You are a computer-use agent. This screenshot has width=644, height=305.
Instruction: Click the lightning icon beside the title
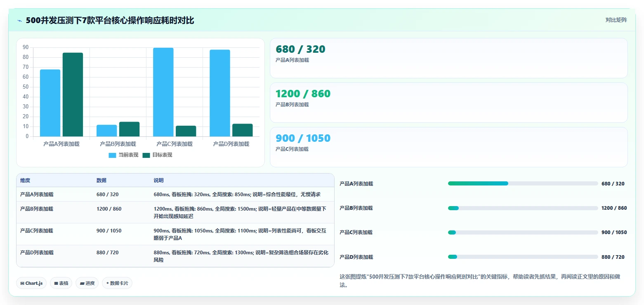[20, 21]
